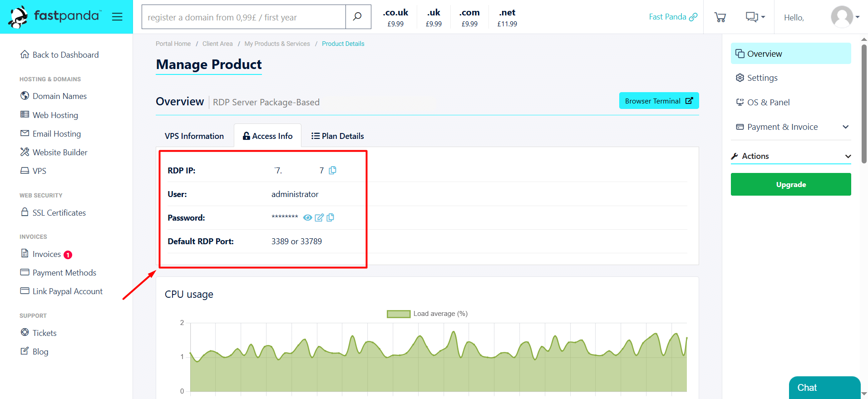Copy the RDP IP address

click(x=333, y=170)
